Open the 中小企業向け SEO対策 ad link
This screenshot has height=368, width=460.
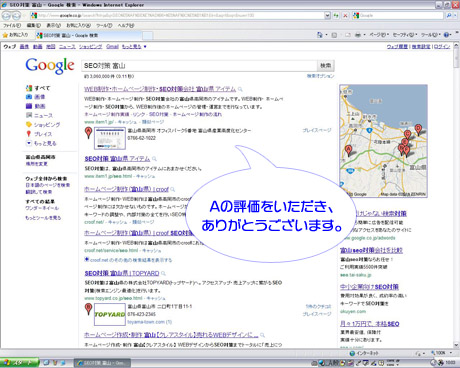point(369,287)
